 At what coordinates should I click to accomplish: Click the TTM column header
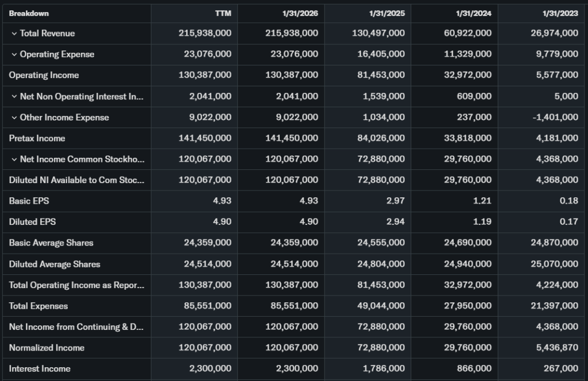(x=223, y=13)
